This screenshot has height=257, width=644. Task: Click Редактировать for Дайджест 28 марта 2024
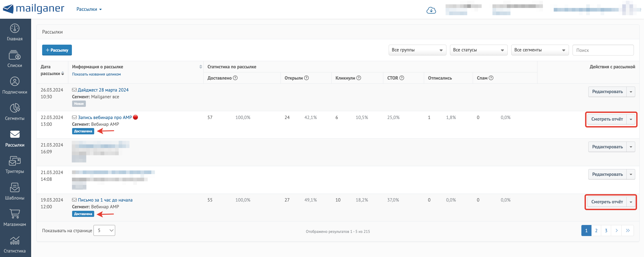pos(607,92)
